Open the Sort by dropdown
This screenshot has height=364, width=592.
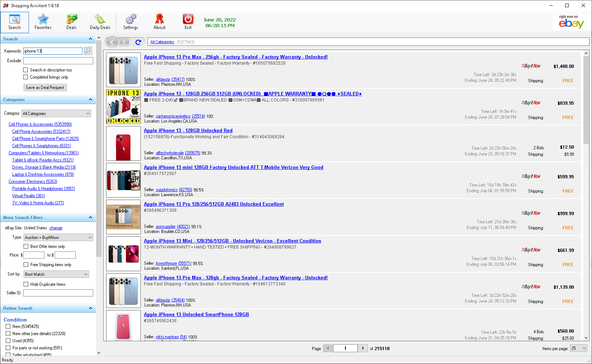tap(56, 274)
